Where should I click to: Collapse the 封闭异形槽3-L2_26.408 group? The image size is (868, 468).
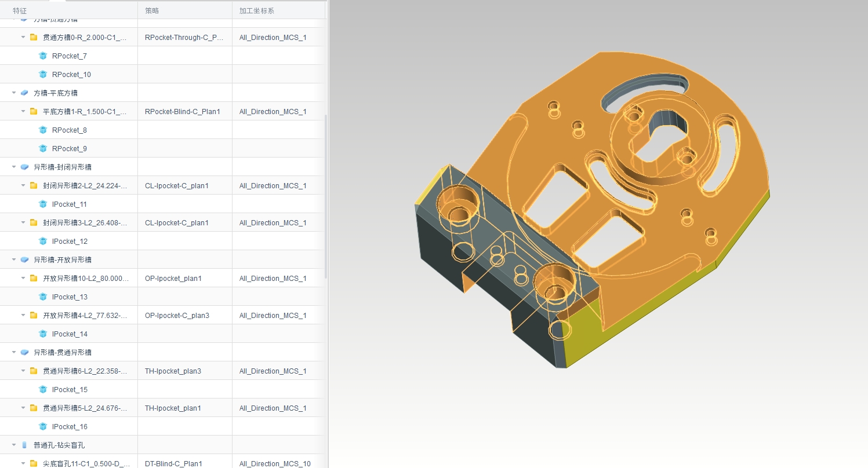23,222
